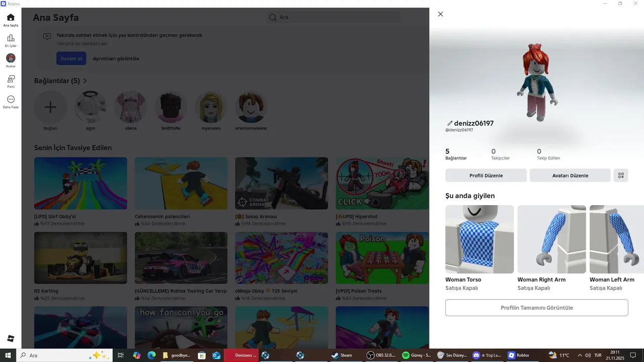Open the Woman Right Arm item thumbnail

point(552,239)
